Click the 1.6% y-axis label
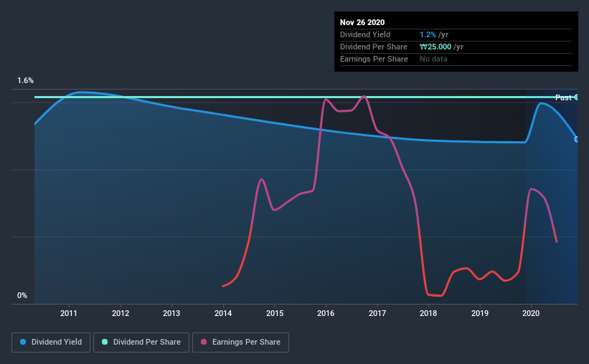589x364 pixels. (x=26, y=81)
